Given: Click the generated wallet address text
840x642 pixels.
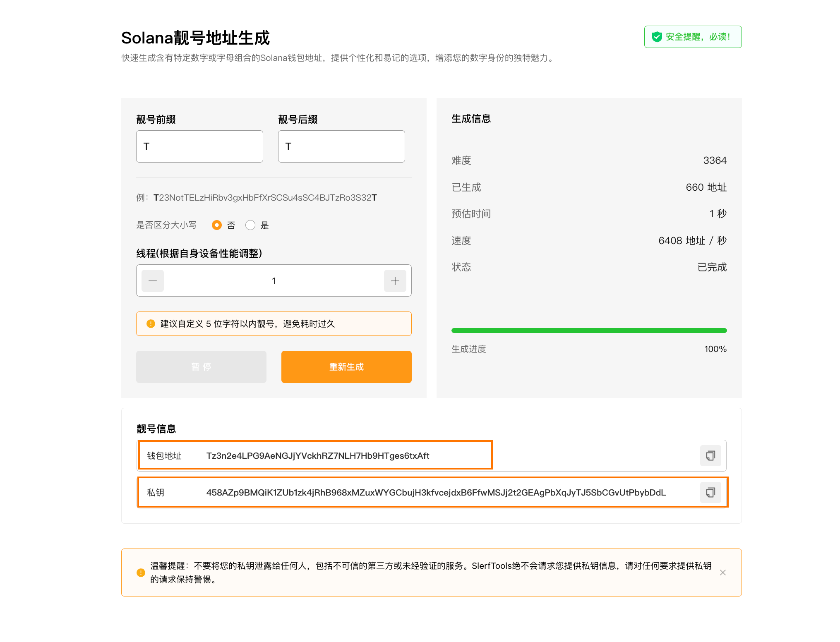Looking at the screenshot, I should click(x=317, y=455).
